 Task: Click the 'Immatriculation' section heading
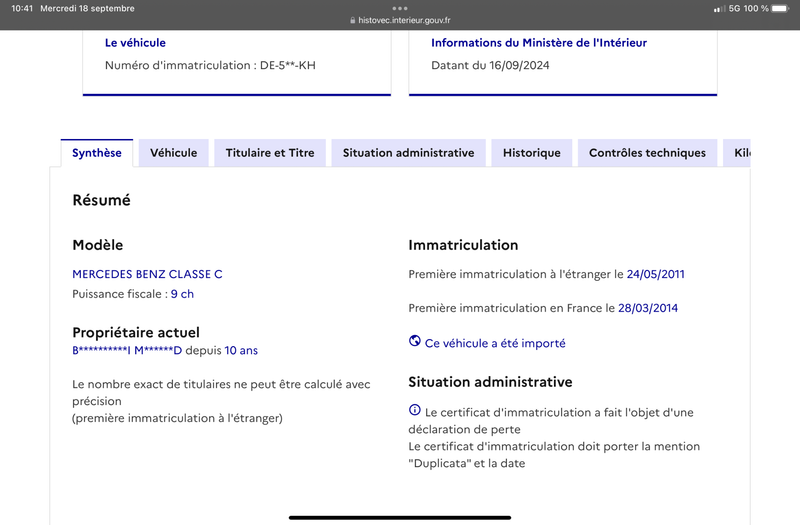(463, 245)
